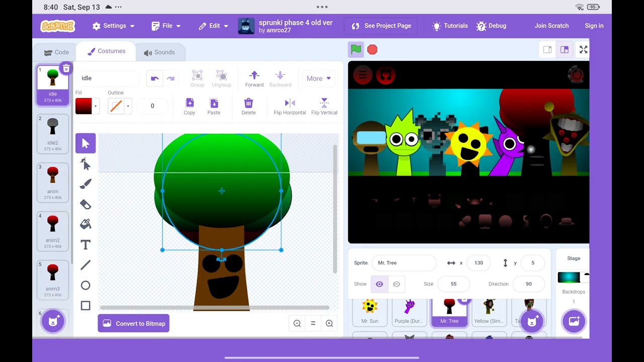Select the Reshape tool

point(86,164)
